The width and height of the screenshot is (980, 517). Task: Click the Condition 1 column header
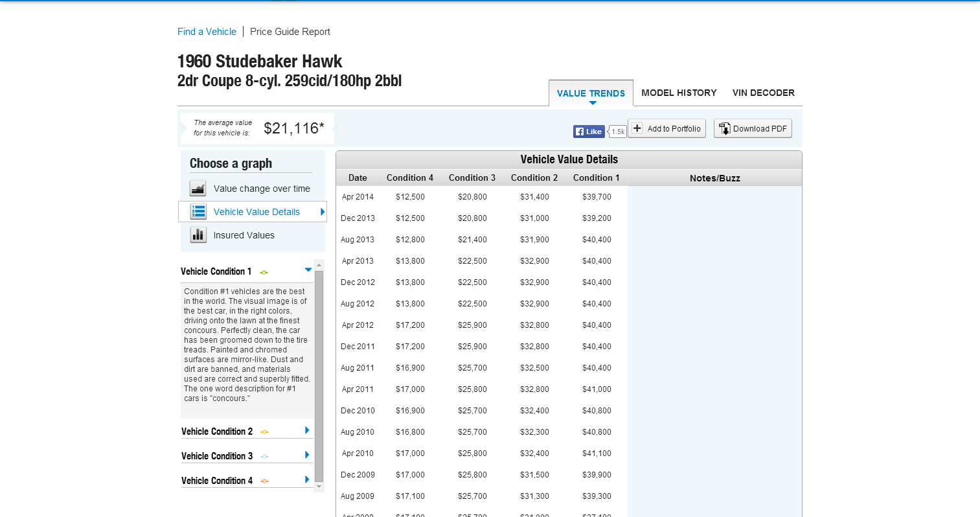(597, 178)
